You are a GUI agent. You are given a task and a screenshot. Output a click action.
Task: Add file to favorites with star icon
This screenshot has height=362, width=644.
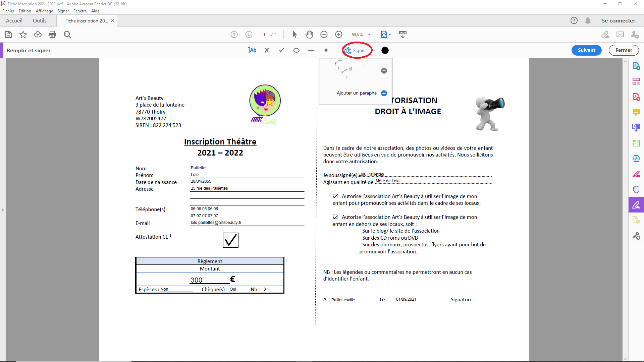click(x=23, y=35)
